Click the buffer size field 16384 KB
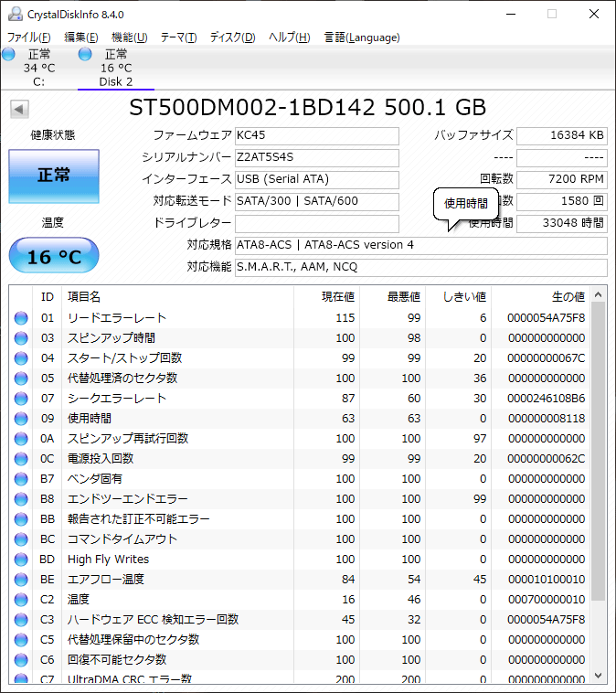This screenshot has width=616, height=693. tap(562, 135)
